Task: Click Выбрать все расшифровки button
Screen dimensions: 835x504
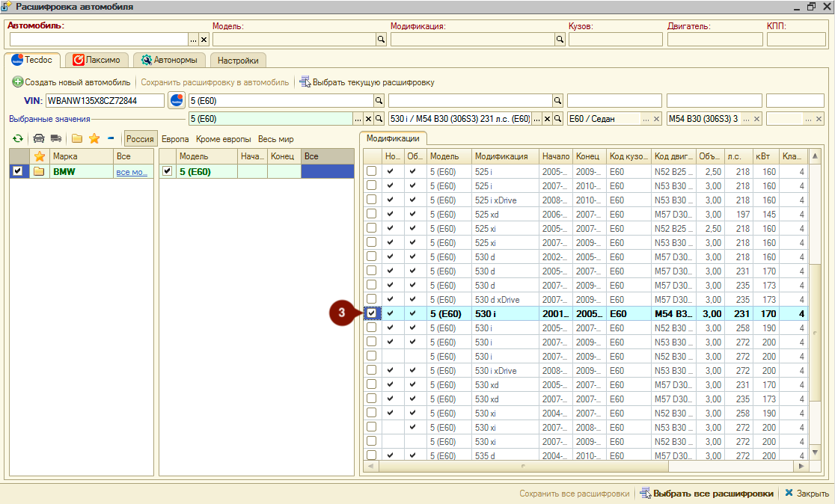Action: pyautogui.click(x=706, y=494)
